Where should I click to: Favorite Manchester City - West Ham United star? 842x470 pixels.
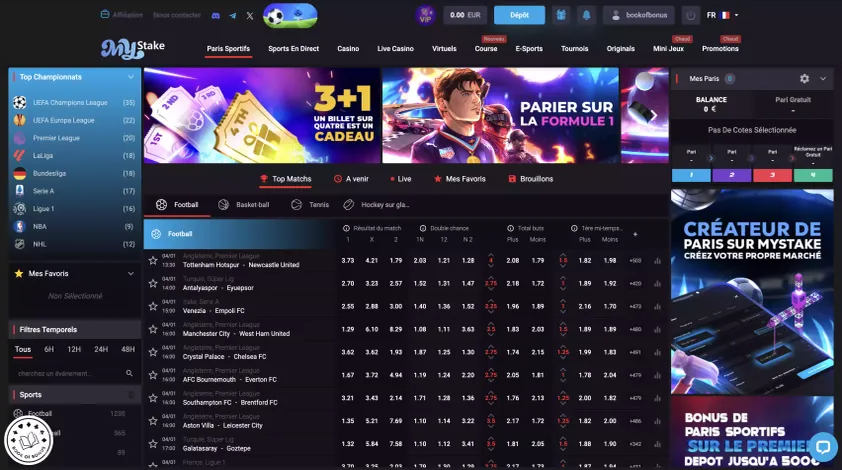coord(153,329)
